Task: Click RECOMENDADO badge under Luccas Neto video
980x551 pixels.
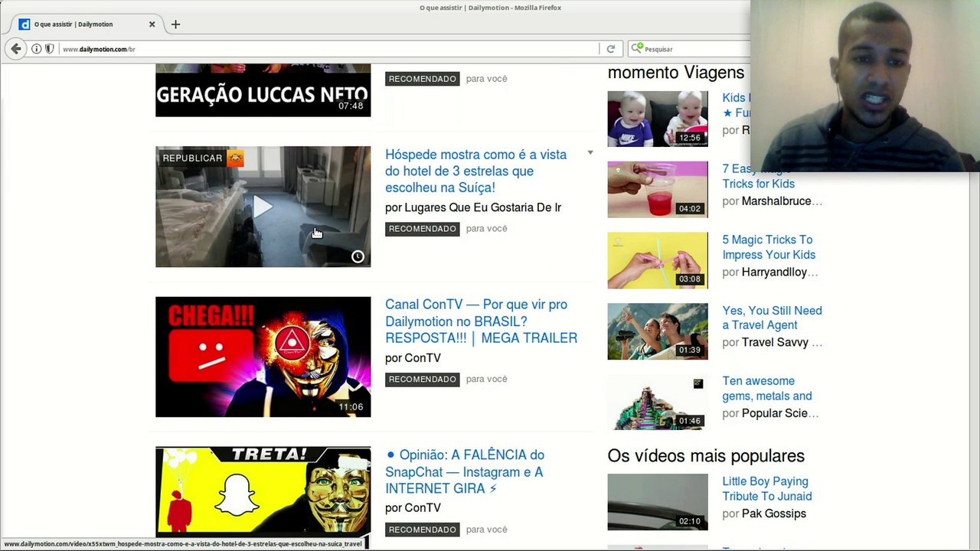Action: (422, 79)
